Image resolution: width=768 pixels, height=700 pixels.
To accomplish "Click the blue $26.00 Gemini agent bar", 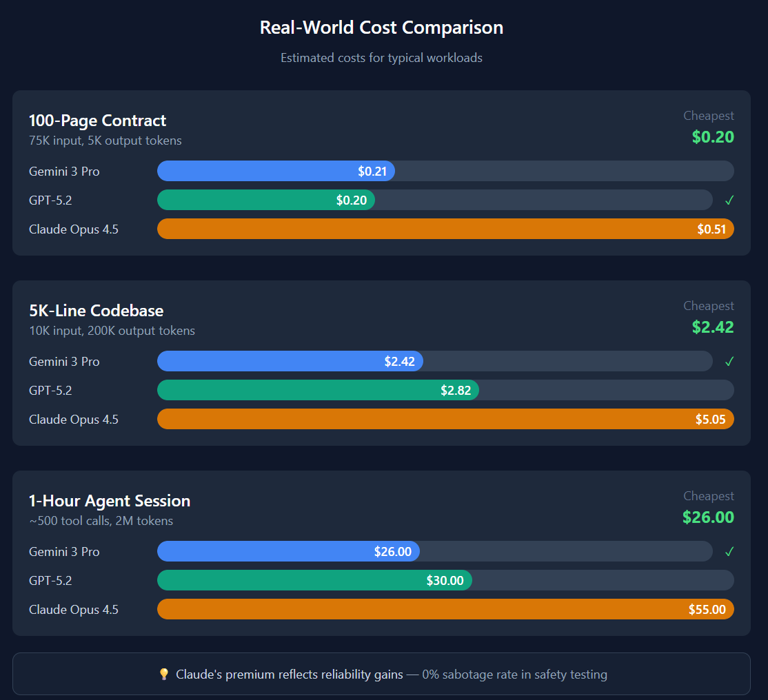I will [x=288, y=551].
